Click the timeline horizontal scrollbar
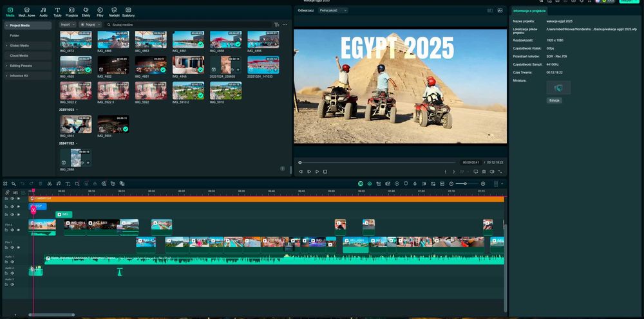 (52, 315)
